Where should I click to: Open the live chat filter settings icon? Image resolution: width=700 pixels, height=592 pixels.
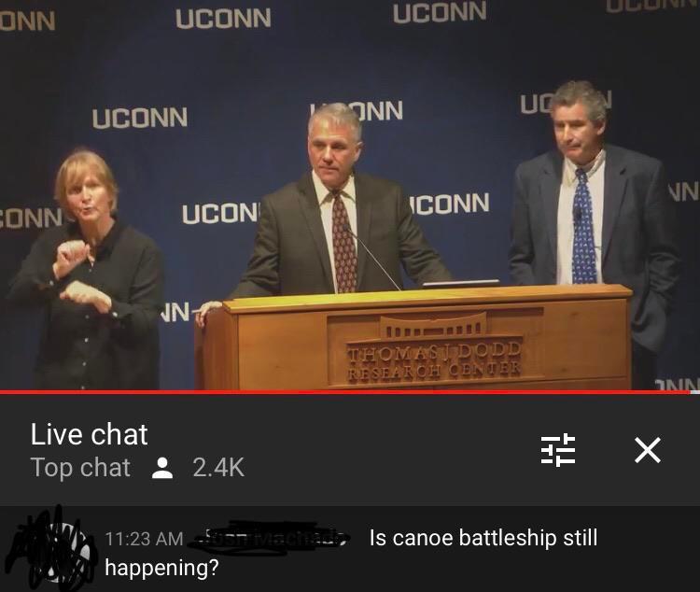(558, 449)
